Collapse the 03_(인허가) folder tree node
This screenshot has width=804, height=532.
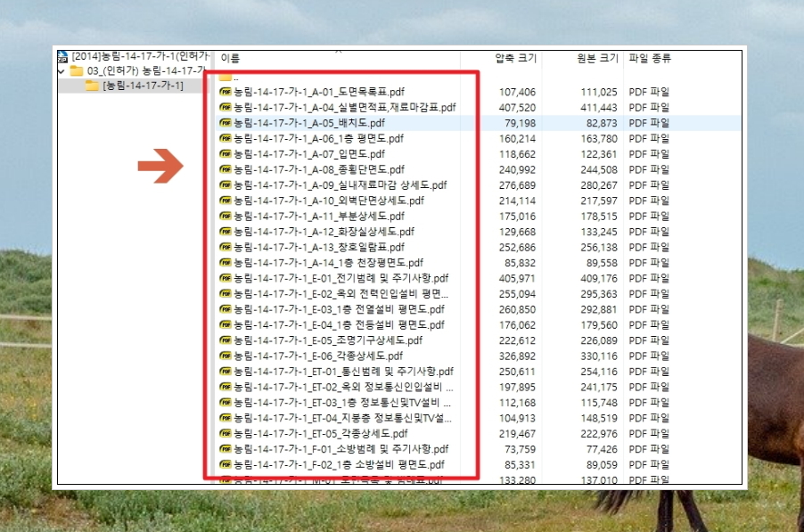[62, 71]
